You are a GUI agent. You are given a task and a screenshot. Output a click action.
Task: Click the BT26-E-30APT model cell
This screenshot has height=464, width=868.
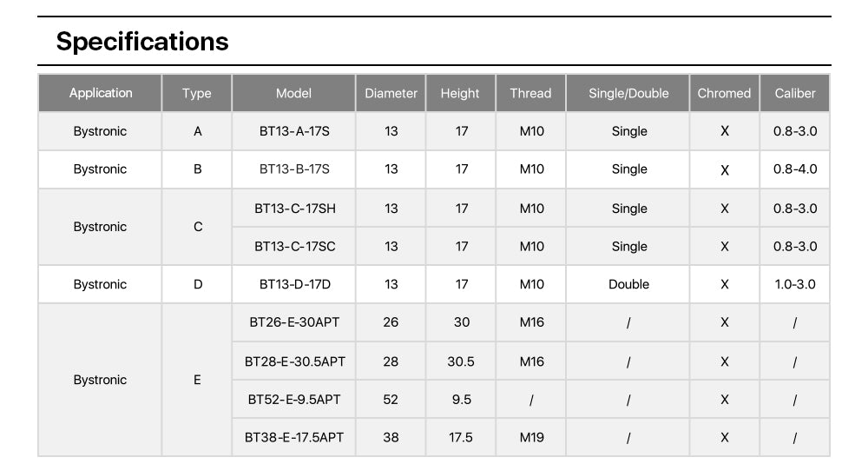point(294,322)
